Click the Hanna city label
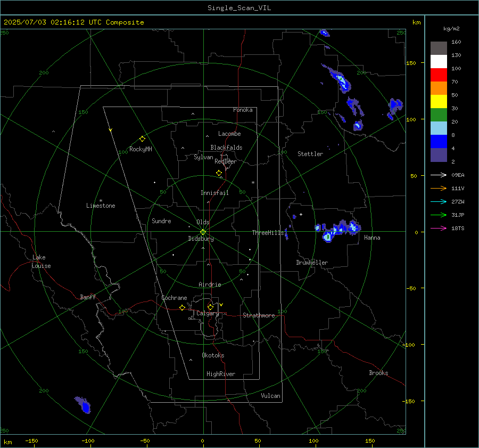Viewport: 479px width, 448px height. (372, 238)
